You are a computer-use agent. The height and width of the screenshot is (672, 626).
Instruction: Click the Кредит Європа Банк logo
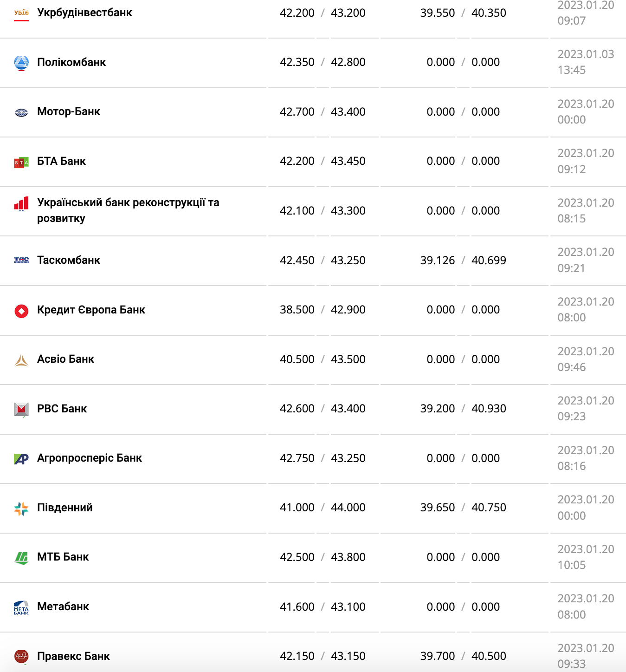(21, 311)
